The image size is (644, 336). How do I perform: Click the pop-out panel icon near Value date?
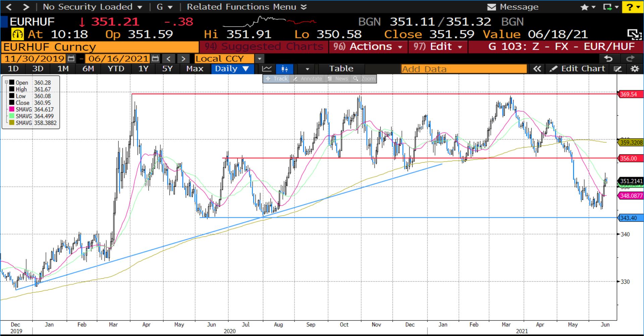(635, 34)
